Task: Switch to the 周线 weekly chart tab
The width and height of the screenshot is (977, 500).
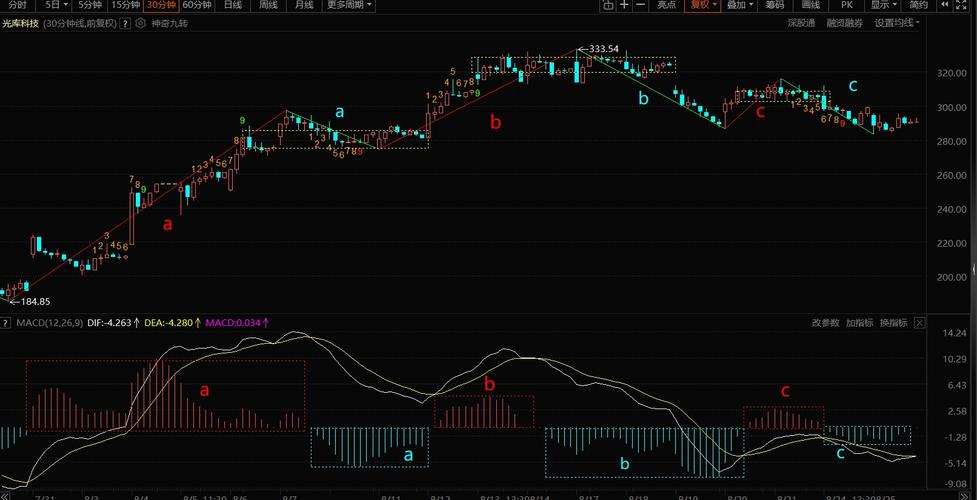Action: (x=268, y=5)
